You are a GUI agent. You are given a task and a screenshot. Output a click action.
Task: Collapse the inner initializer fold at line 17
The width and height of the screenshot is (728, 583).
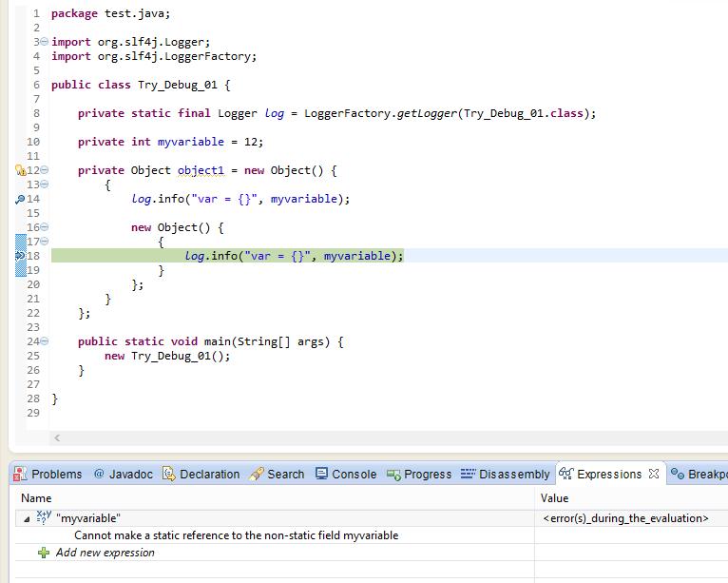[44, 242]
